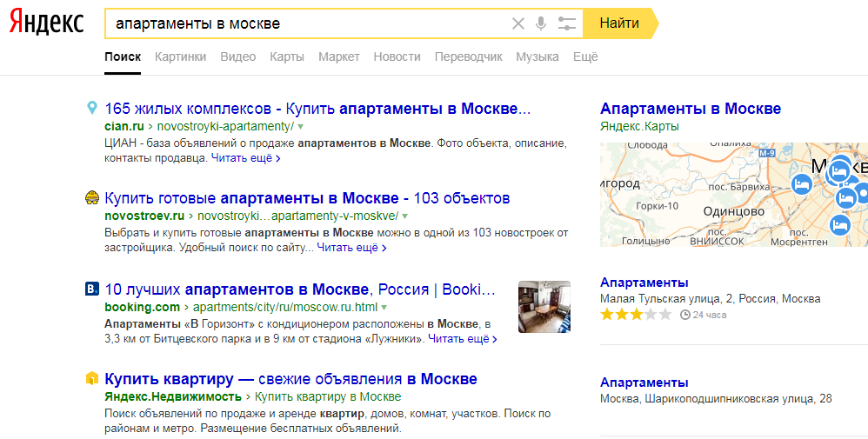Open Апартаменты listing on Малая Тульская улица

tap(644, 283)
